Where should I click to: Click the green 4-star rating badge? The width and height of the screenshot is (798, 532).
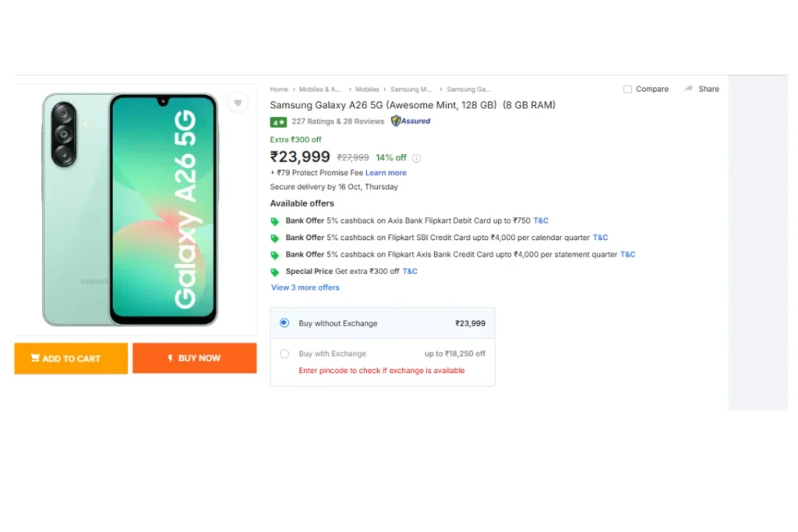[278, 122]
